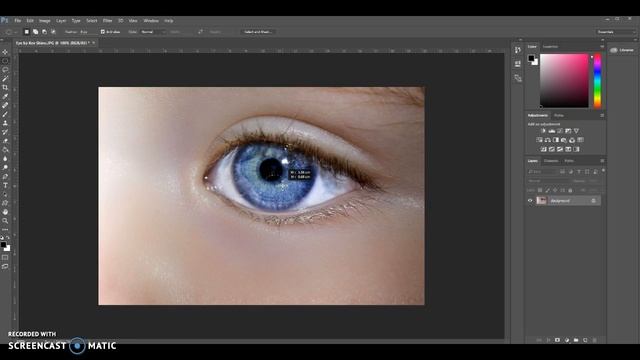This screenshot has height=360, width=640.
Task: Add a Brightness/Contrast adjustment
Action: coord(543,131)
